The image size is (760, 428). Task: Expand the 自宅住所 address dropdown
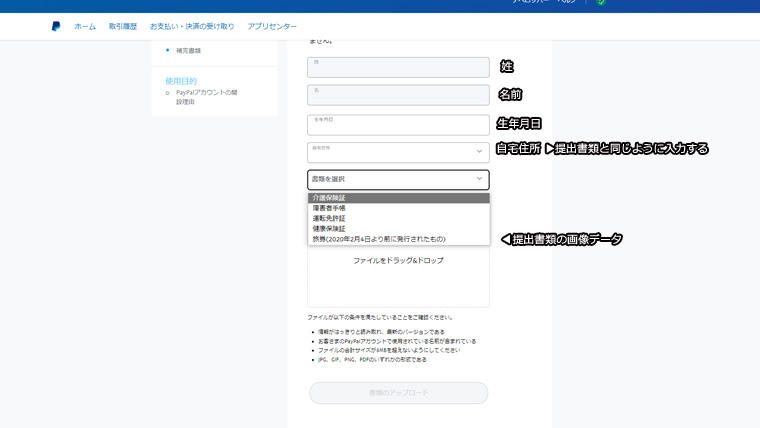(390, 152)
